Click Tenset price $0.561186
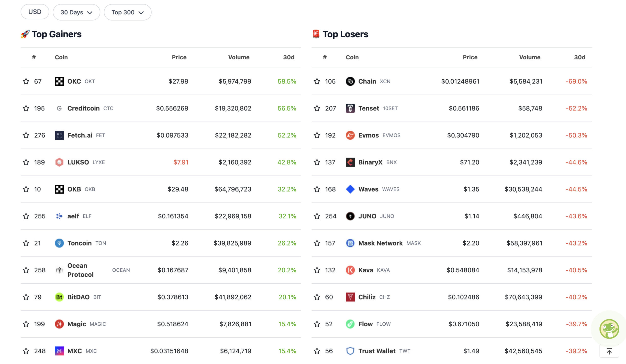The height and width of the screenshot is (364, 626). [464, 108]
